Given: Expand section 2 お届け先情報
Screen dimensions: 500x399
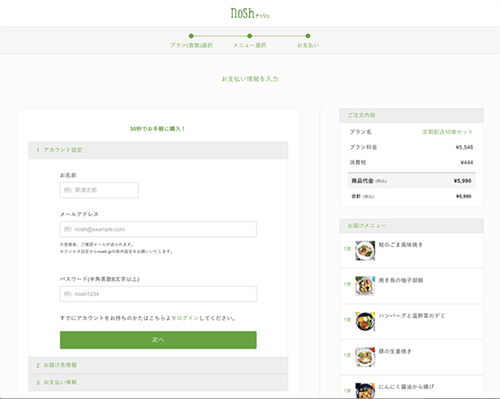Looking at the screenshot, I should 158,365.
